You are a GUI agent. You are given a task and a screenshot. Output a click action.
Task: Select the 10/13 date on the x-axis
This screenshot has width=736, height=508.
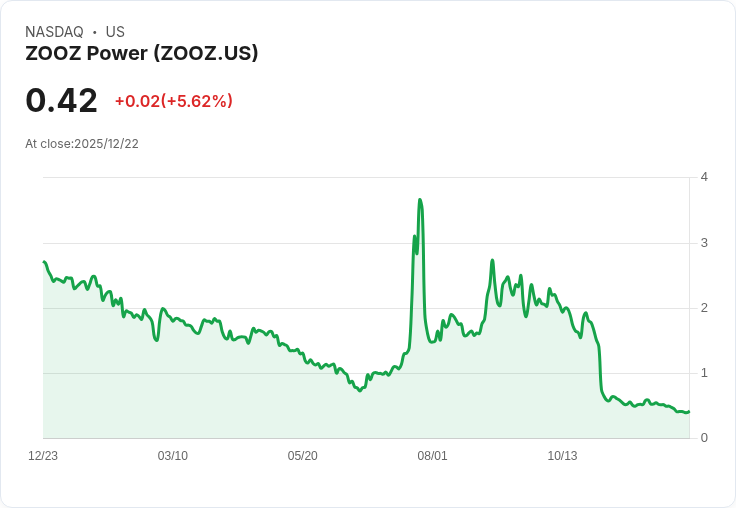point(562,456)
